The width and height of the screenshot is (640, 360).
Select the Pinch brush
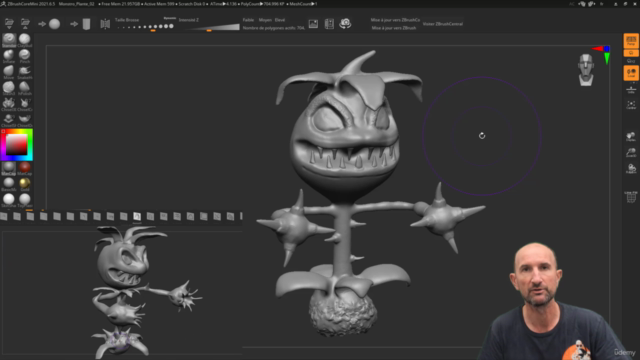point(24,56)
